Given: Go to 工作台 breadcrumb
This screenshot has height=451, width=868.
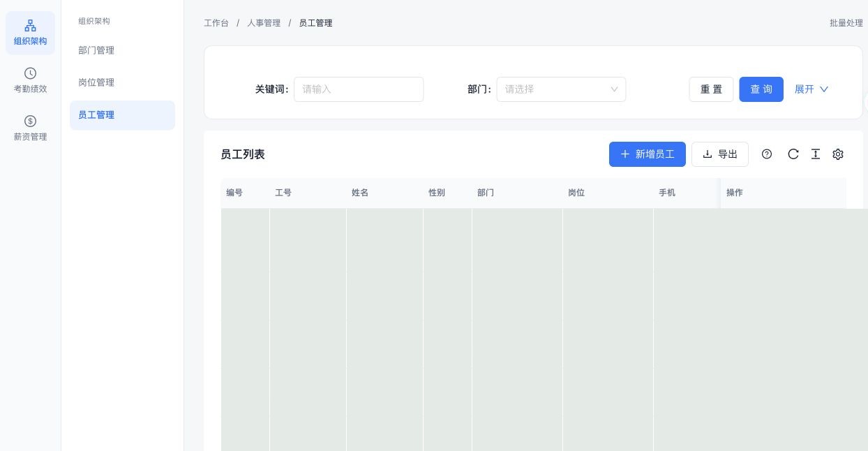Looking at the screenshot, I should pyautogui.click(x=216, y=23).
